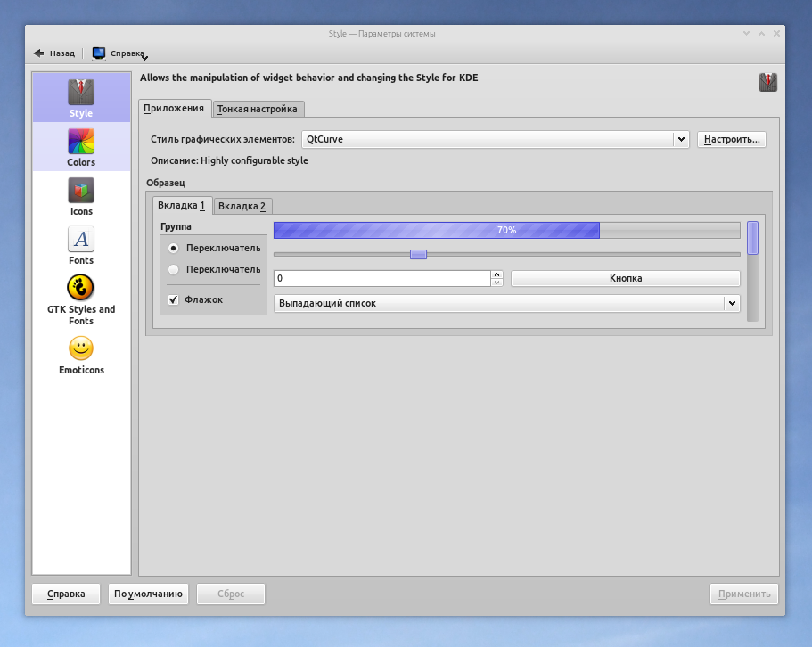Click the Сброс button

231,594
